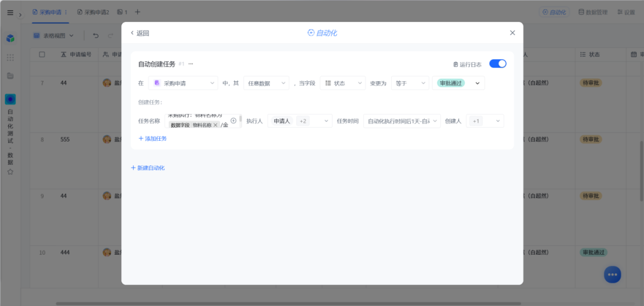Open the 采购申请 table dropdown
This screenshot has width=644, height=306.
pyautogui.click(x=183, y=83)
